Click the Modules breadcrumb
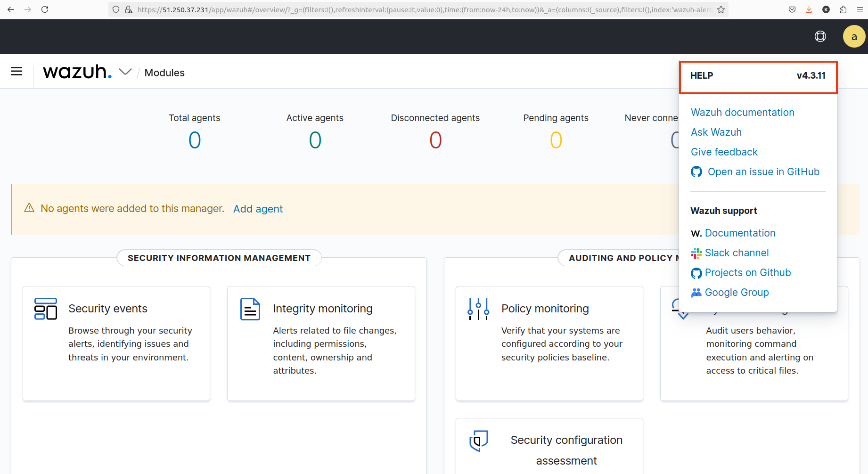 164,73
